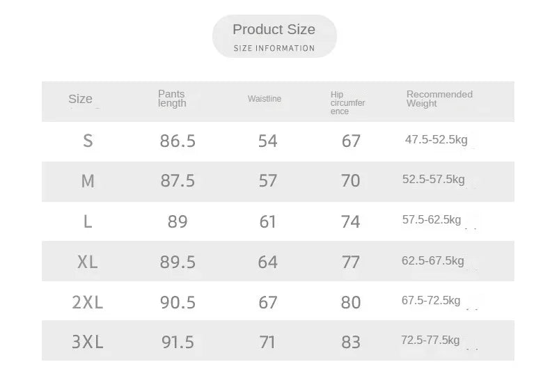The image size is (550, 392).
Task: Click the Pants length column header
Action: pyautogui.click(x=172, y=99)
